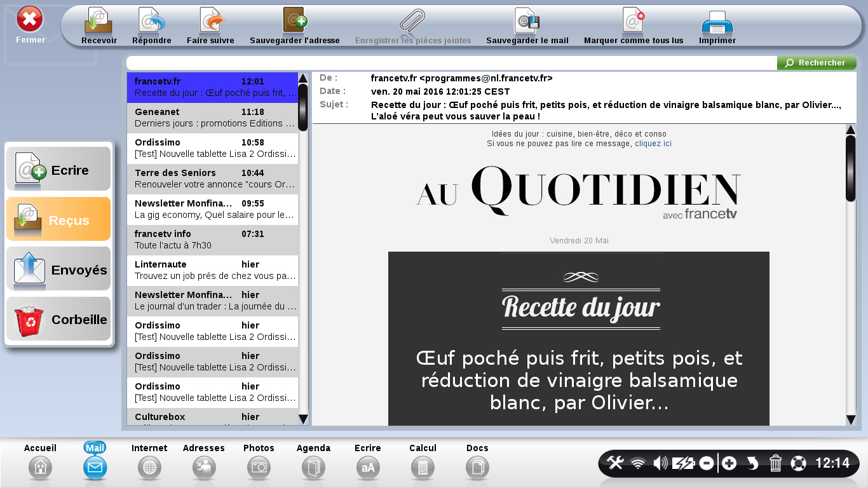868x488 pixels.
Task: Open the Ordissimo 10:58 email
Action: point(212,149)
